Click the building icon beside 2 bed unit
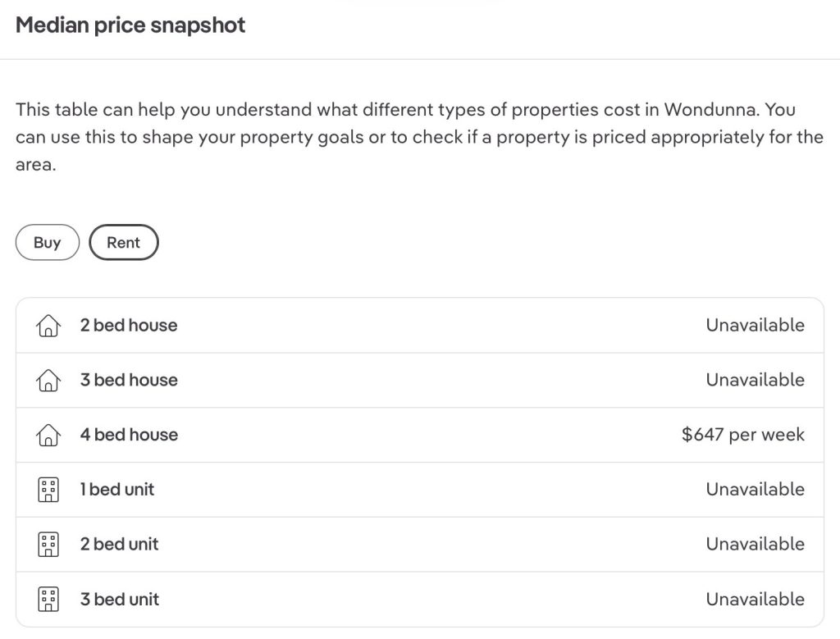Viewport: 840px width, 639px height. point(49,545)
